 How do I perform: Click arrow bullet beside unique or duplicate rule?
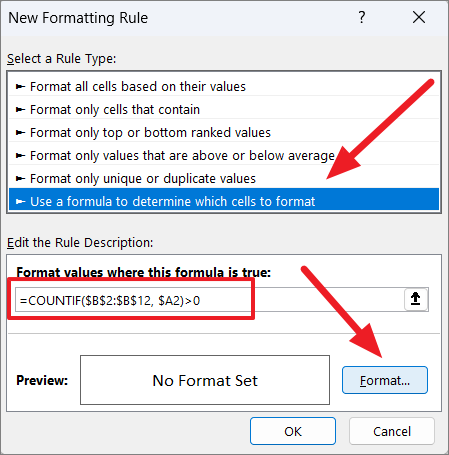(21, 179)
